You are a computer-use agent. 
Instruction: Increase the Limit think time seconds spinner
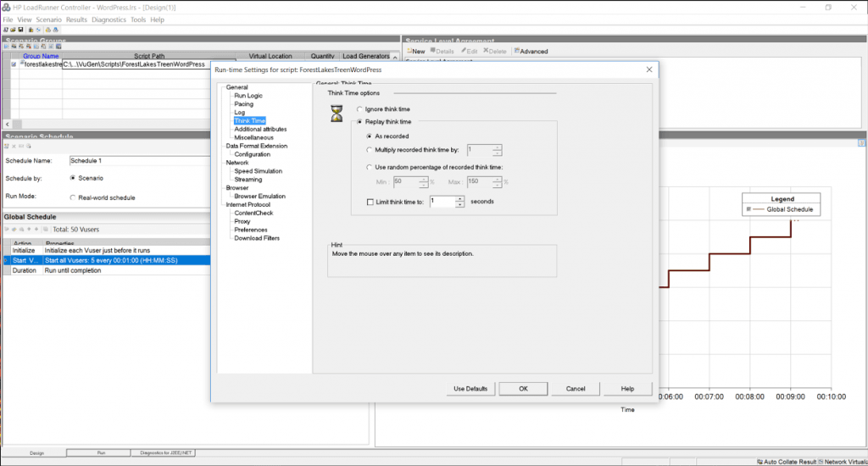460,198
